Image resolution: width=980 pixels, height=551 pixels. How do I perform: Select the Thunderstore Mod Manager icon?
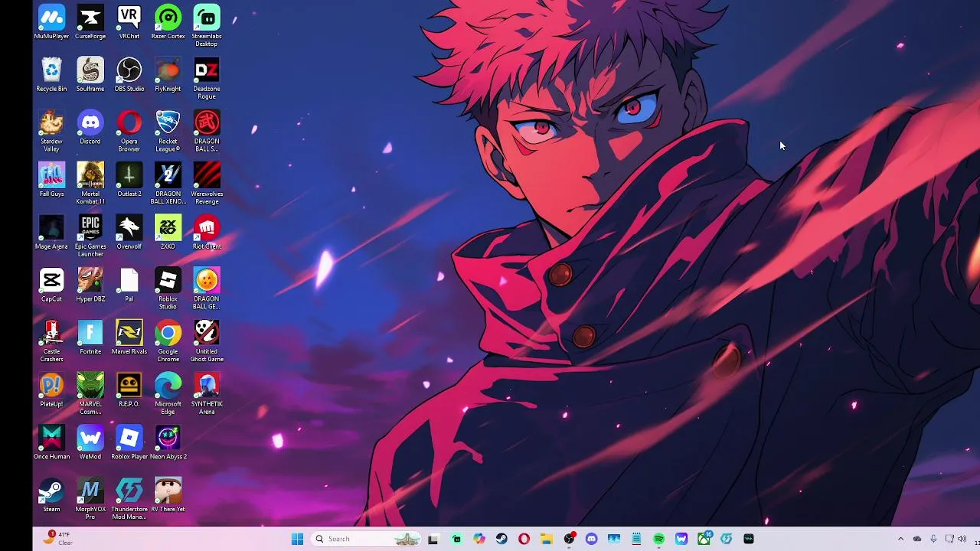[x=129, y=500]
